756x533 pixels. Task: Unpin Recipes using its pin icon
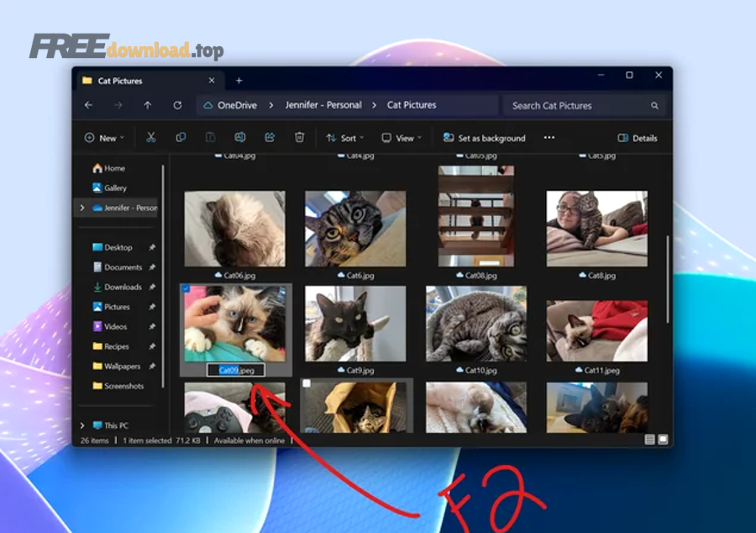(152, 346)
